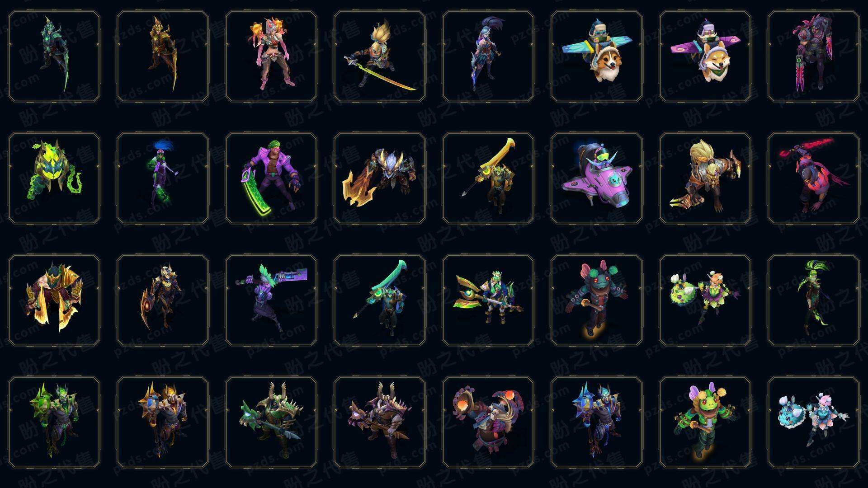
Task: Select the golden armored assassin with curved blade
Action: (163, 56)
